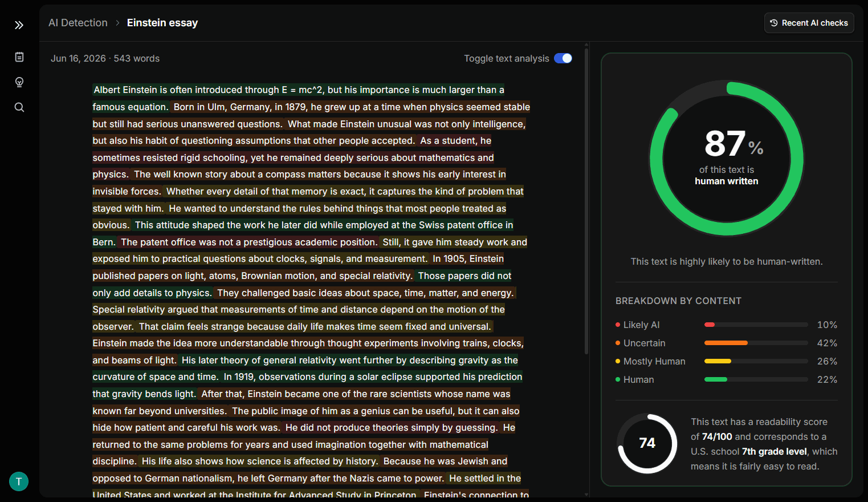Click sentence 'He did not produce theories simply by guessing.'
This screenshot has width=868, height=502.
coord(391,427)
